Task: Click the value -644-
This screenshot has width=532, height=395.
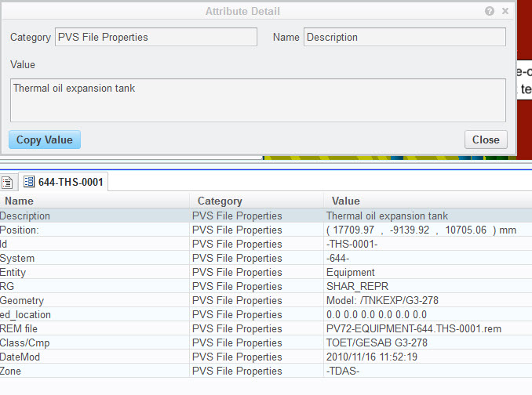Action: click(337, 258)
